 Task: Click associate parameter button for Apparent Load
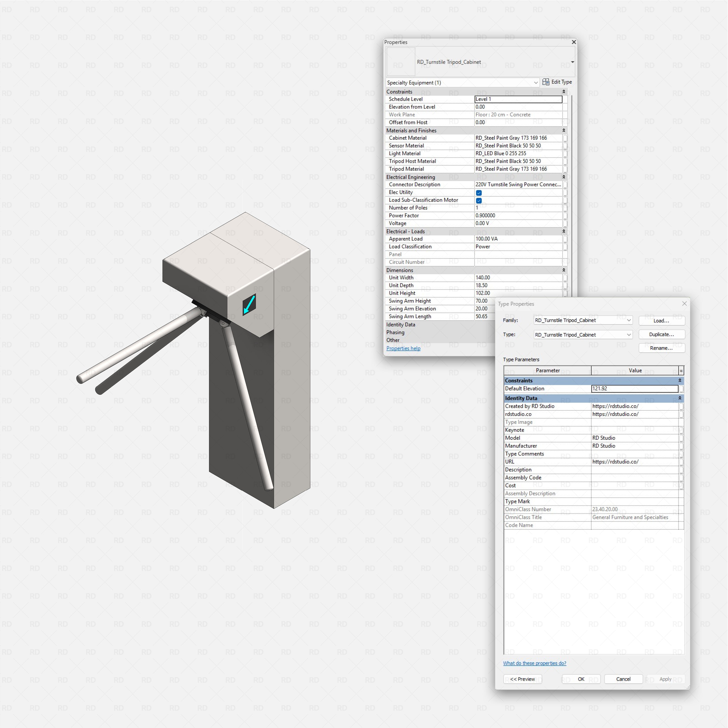click(x=565, y=239)
